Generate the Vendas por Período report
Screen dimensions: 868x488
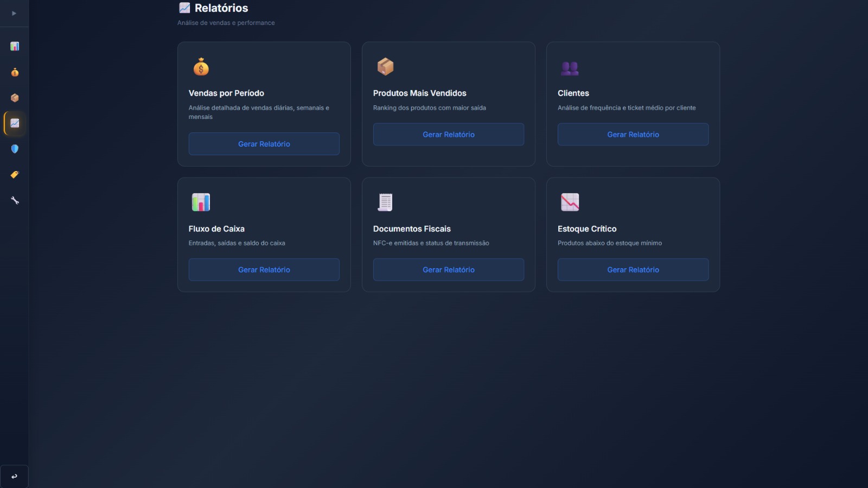264,144
